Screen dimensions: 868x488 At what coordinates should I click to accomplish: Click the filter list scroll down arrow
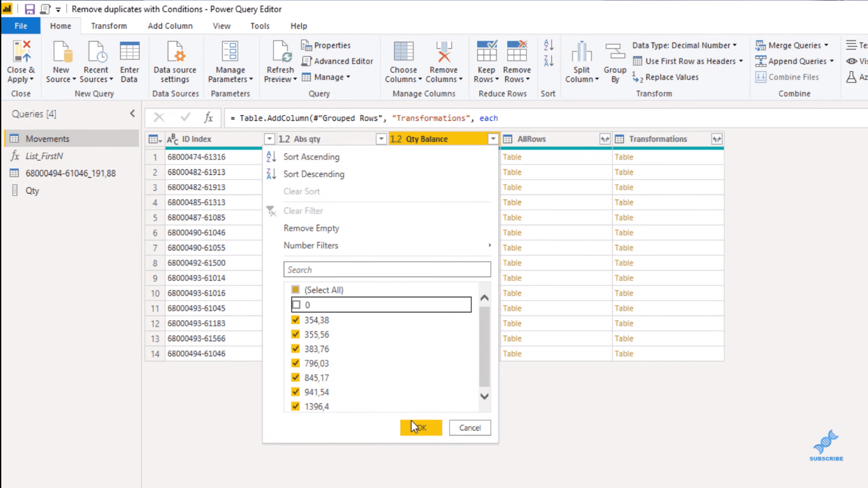[484, 396]
